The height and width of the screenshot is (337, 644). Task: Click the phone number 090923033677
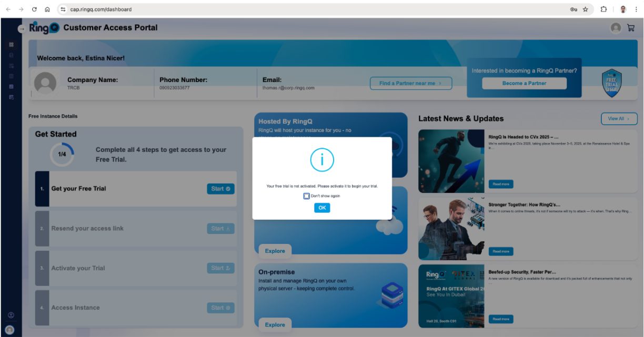pos(174,88)
